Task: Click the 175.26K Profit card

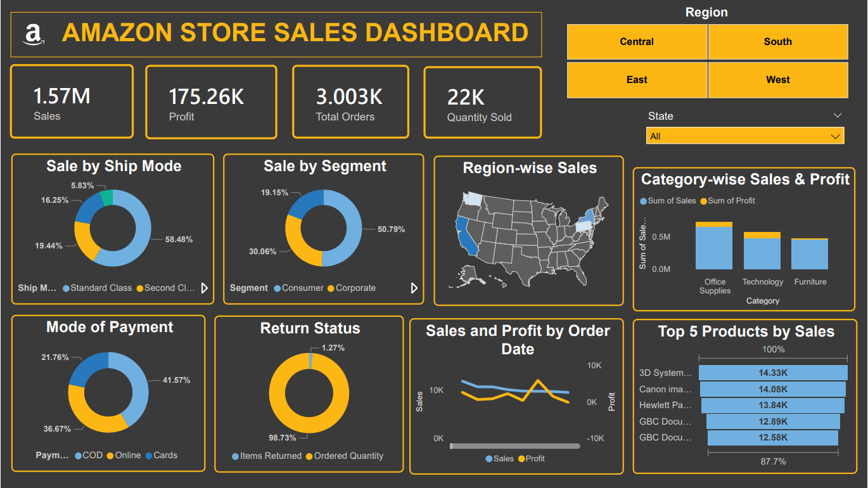Action: [x=212, y=101]
